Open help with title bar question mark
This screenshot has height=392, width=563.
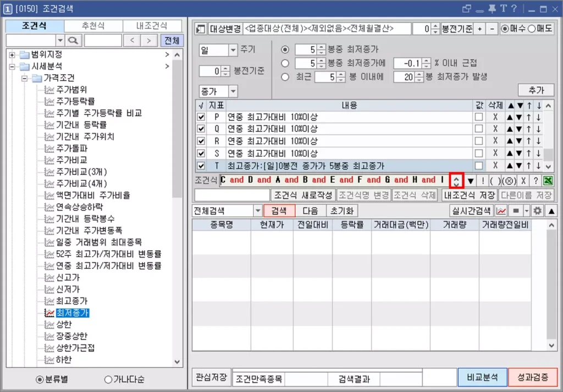point(514,9)
